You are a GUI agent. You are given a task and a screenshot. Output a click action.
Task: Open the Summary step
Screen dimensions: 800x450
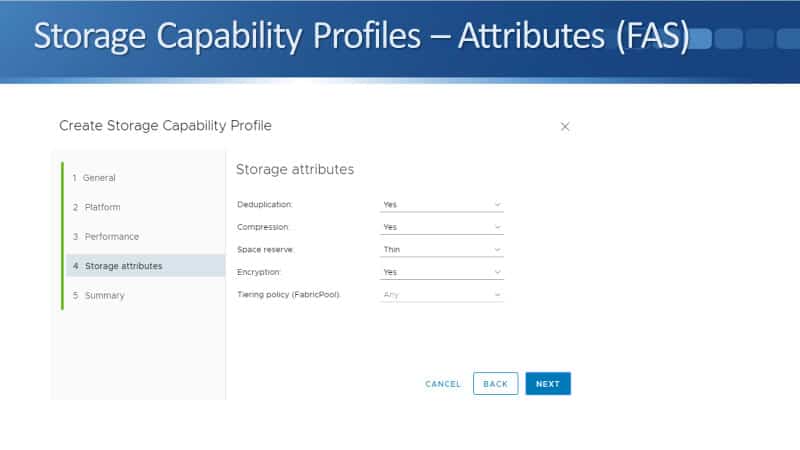pos(104,296)
